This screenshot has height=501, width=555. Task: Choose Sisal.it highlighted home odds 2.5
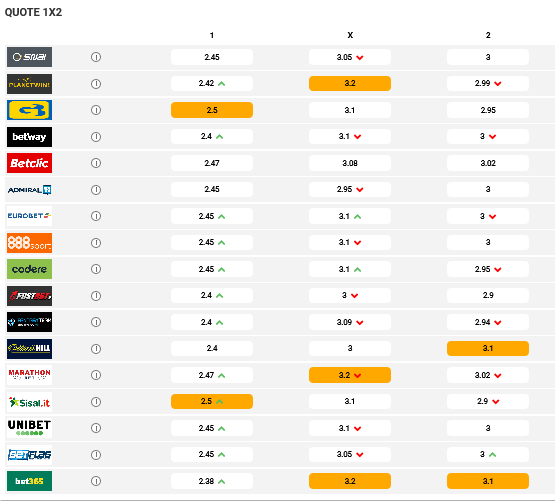(x=212, y=402)
